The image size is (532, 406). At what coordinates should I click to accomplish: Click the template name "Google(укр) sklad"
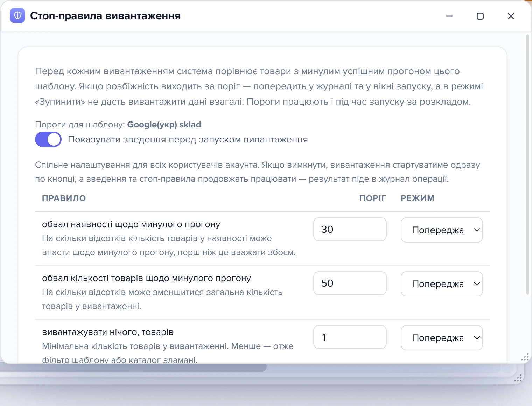tap(164, 125)
